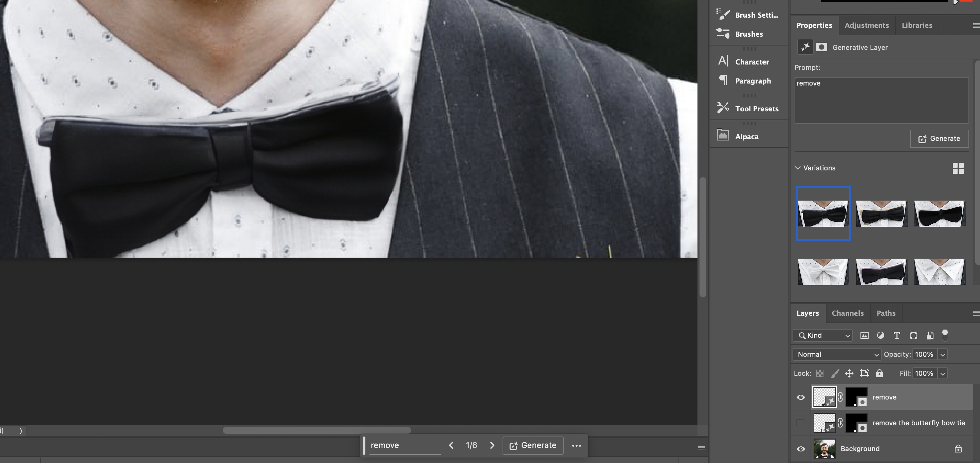Go to next variation in taskbar
The height and width of the screenshot is (463, 980).
pyautogui.click(x=492, y=445)
